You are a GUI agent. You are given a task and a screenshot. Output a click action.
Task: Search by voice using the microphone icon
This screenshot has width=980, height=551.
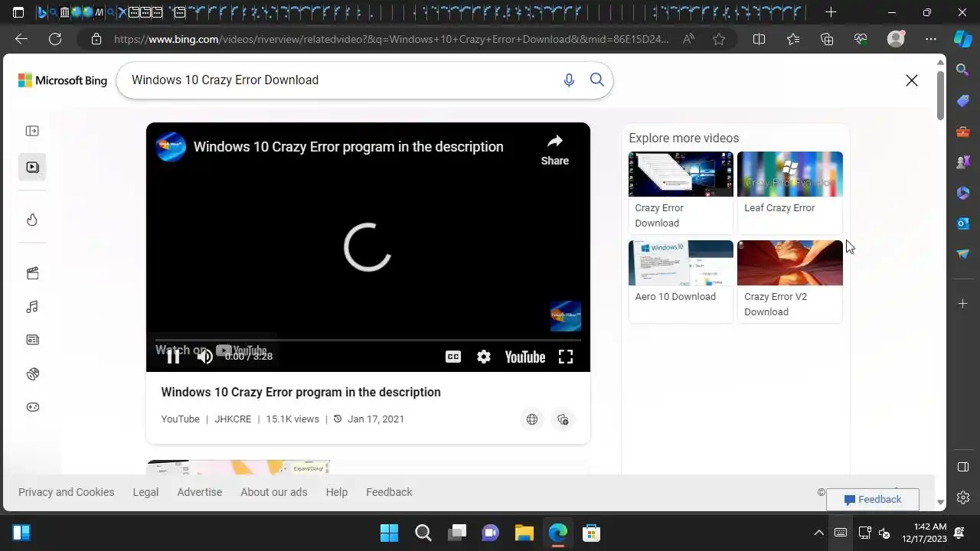[x=569, y=80]
